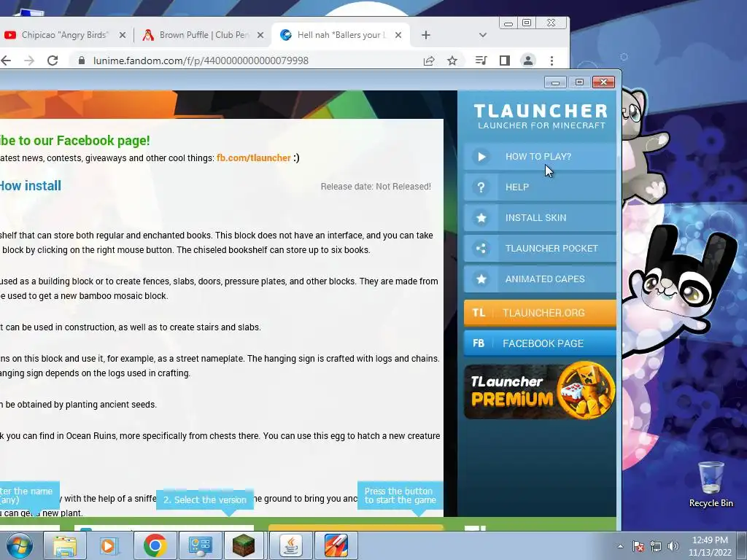Click the star icon beside ANIMATED CAPES
Screen dimensions: 747x560
point(481,279)
